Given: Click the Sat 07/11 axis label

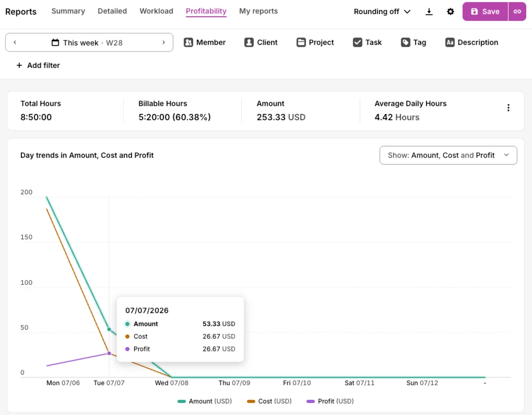Looking at the screenshot, I should click(x=360, y=383).
